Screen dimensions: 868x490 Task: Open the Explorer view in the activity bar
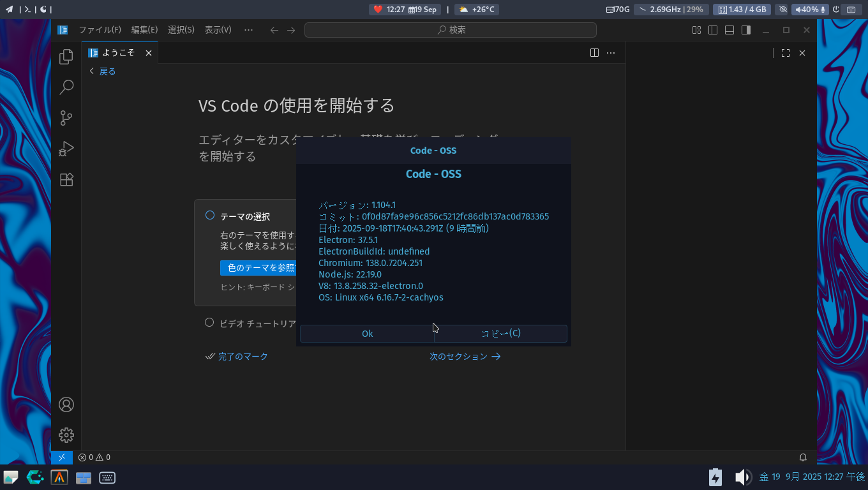[x=66, y=57]
